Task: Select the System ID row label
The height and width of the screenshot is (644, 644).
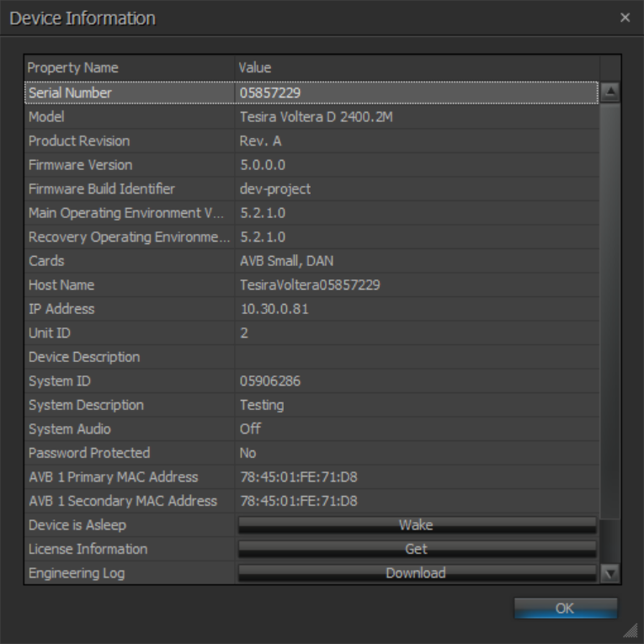Action: (x=60, y=381)
